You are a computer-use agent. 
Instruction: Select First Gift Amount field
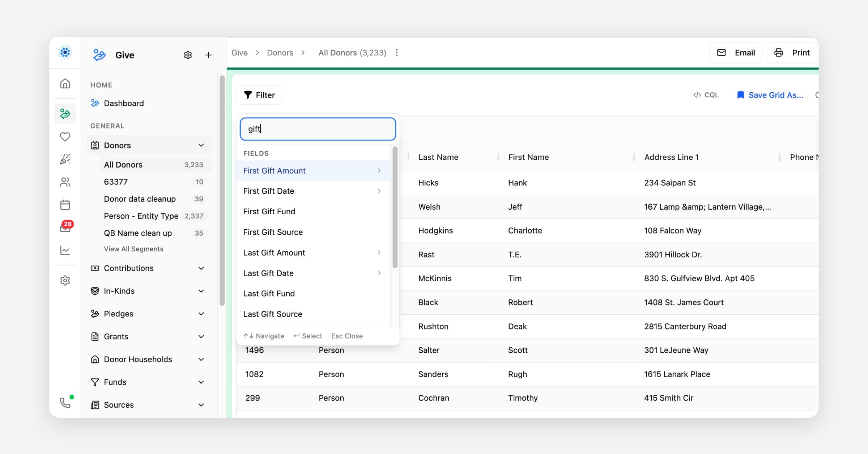[x=313, y=171]
